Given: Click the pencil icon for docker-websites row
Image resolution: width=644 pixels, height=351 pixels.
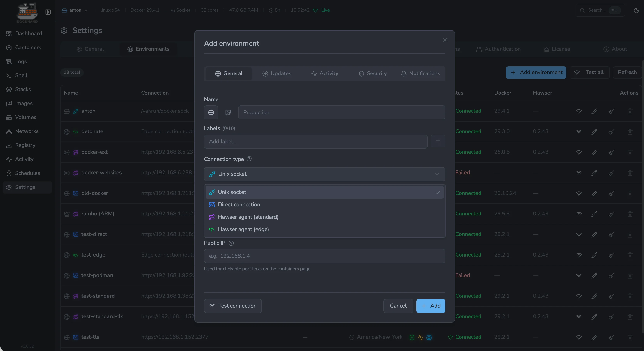Looking at the screenshot, I should 594,173.
